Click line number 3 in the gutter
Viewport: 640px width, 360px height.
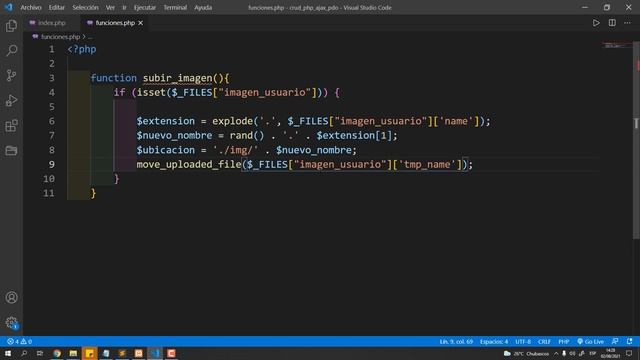(x=51, y=78)
